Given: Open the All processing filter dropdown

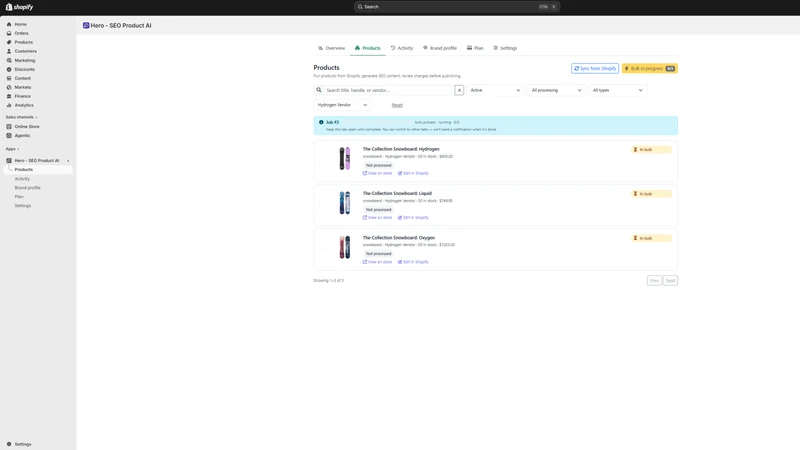Looking at the screenshot, I should pos(556,90).
